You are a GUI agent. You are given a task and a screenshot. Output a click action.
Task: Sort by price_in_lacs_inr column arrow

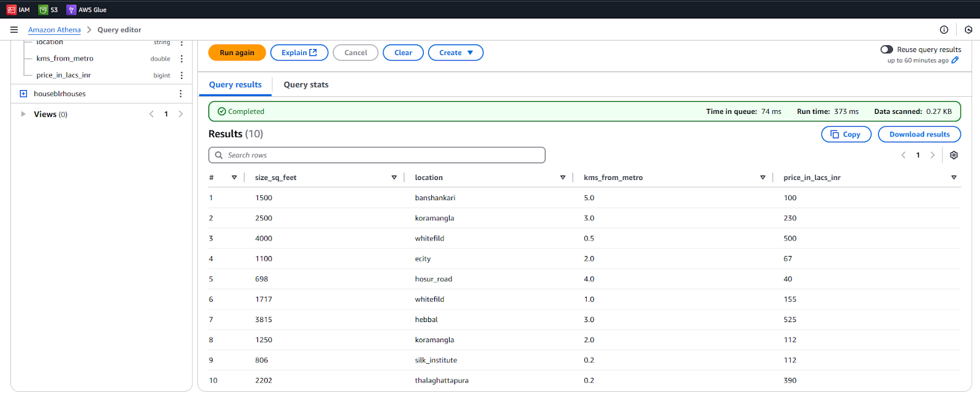954,178
